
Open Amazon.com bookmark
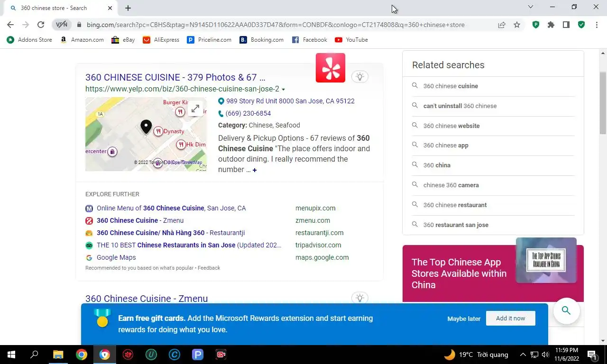coord(82,40)
